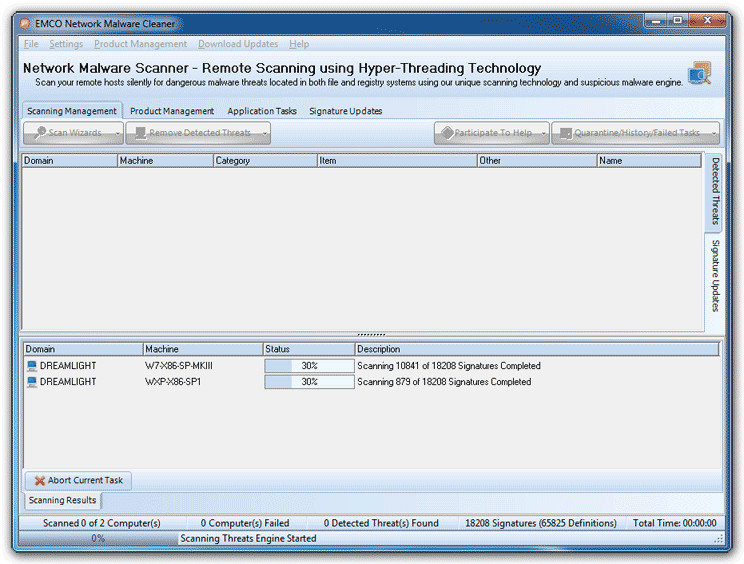
Task: Click Description column header in results
Action: pos(537,349)
